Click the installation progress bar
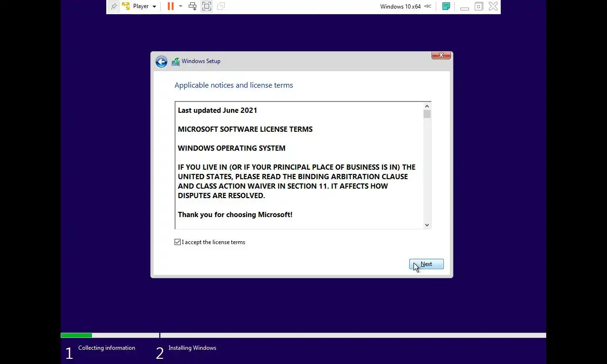This screenshot has width=607, height=364. (x=303, y=335)
